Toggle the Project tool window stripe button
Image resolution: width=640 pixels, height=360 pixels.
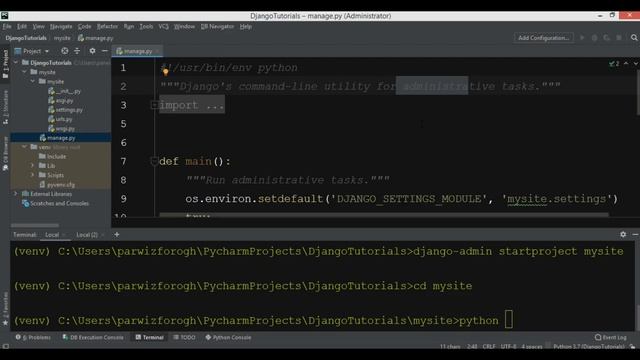(x=5, y=64)
